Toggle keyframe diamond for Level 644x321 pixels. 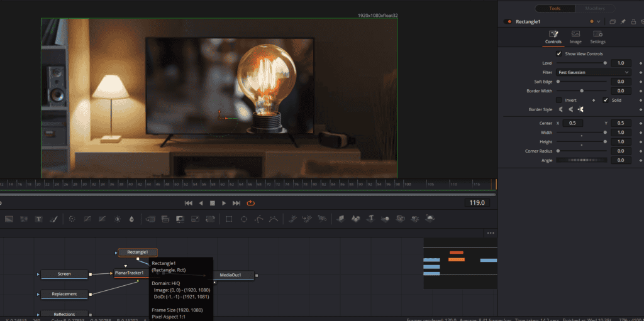coord(640,63)
